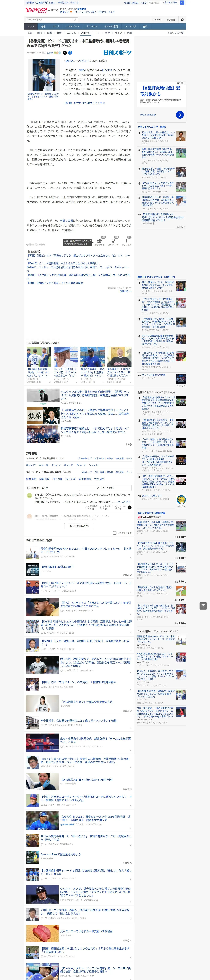Open the bkan.vbest.jp ad link
This screenshot has width=210, height=980.
pyautogui.click(x=148, y=114)
